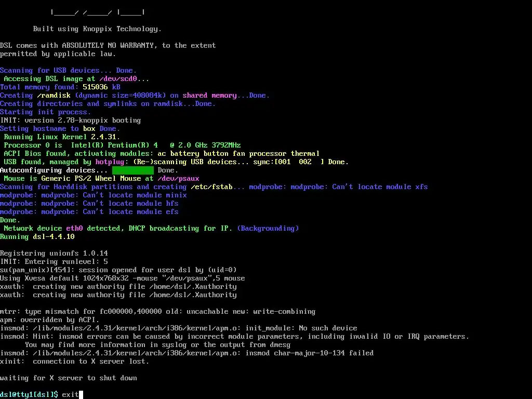The height and width of the screenshot is (399, 532).
Task: Click "/ramdisk" in the Creating line
Action: [54, 96]
